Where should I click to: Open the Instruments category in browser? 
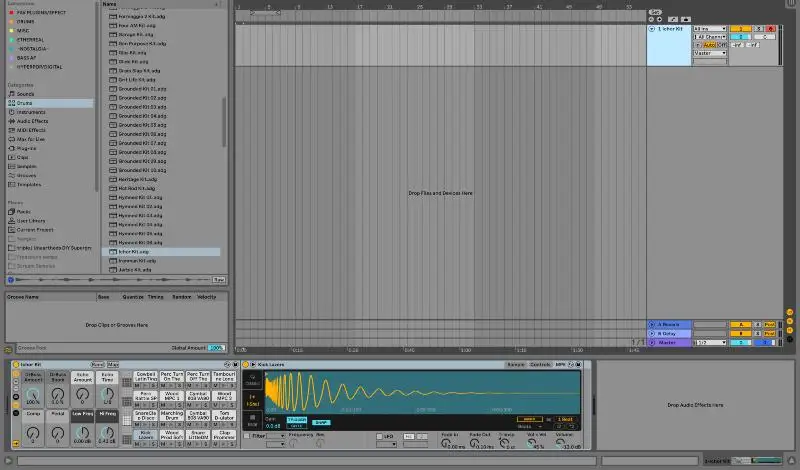click(30, 112)
